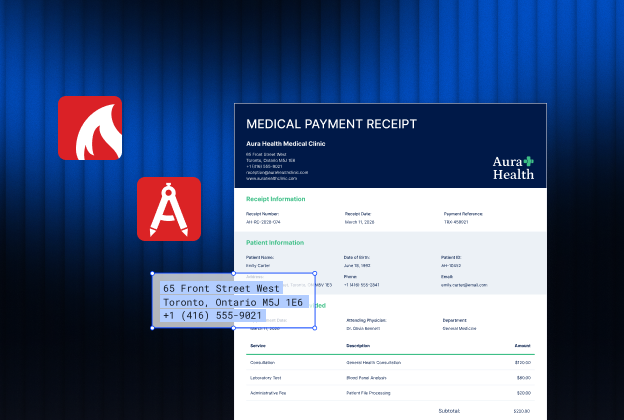624x420 pixels.
Task: Click the "Attending Physician:" label
Action: click(x=366, y=320)
